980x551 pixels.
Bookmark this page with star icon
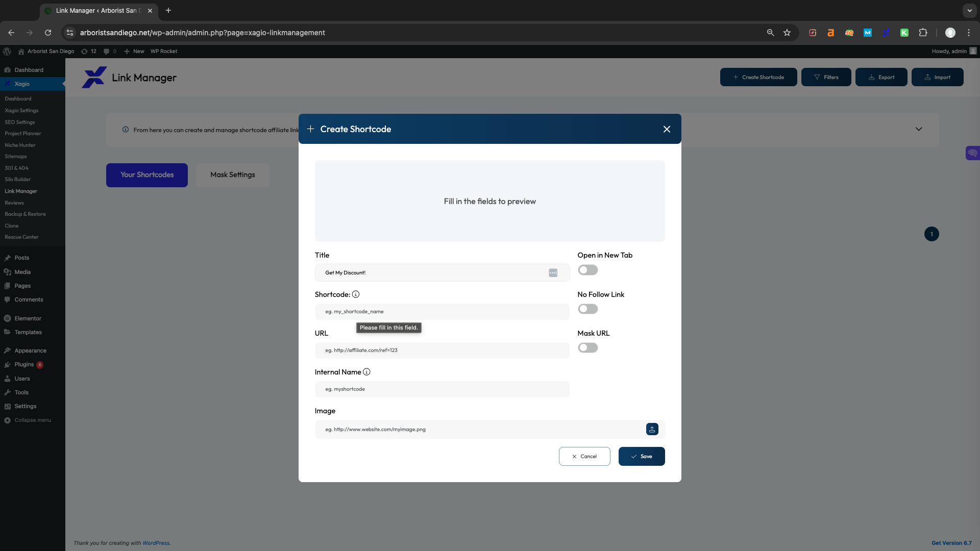click(x=787, y=33)
